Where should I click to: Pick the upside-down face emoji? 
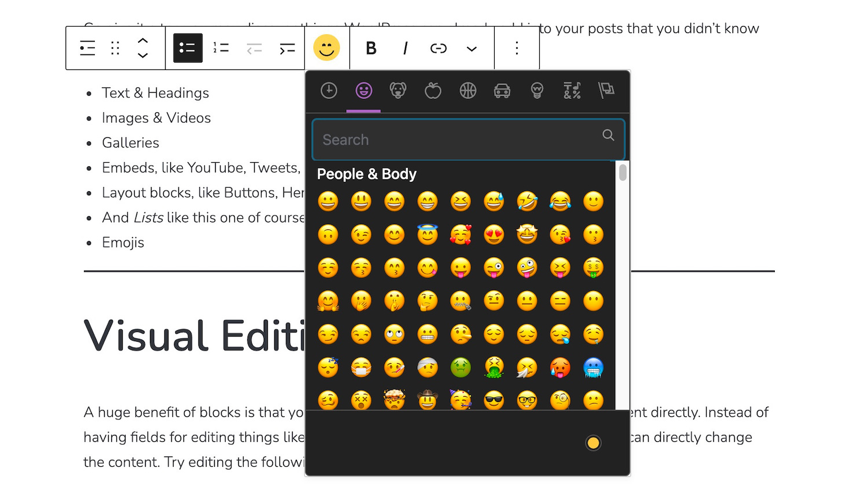coord(328,235)
